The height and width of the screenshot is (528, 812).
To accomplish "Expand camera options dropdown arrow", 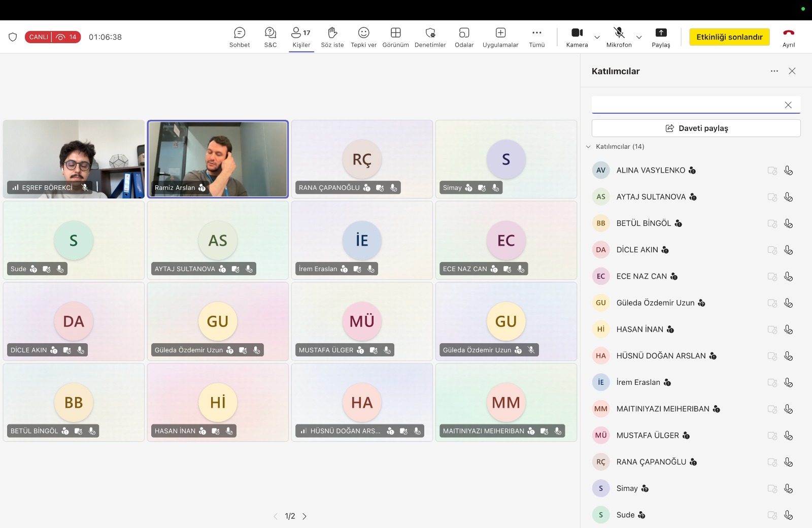I will coord(597,37).
